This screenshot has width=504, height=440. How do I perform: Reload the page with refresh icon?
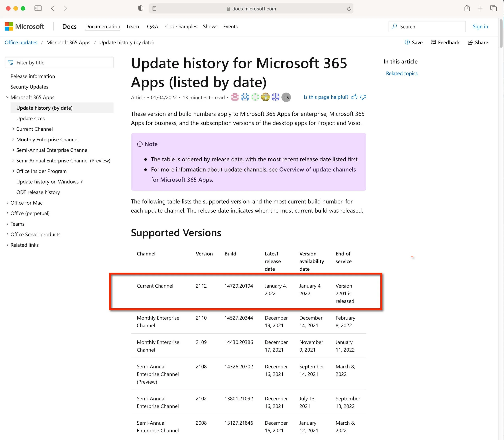(x=349, y=9)
